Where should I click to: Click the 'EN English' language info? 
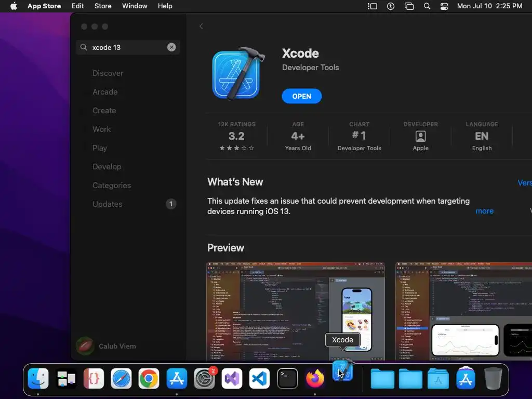click(482, 136)
